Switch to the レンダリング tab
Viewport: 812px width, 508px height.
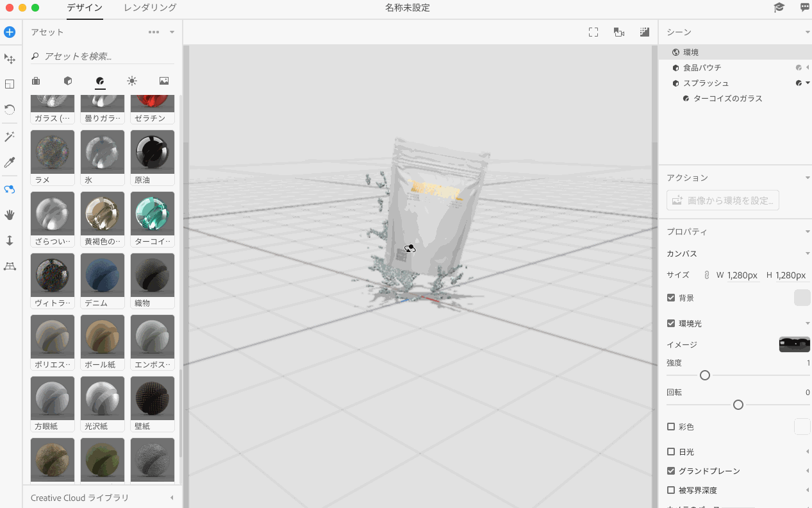click(150, 8)
